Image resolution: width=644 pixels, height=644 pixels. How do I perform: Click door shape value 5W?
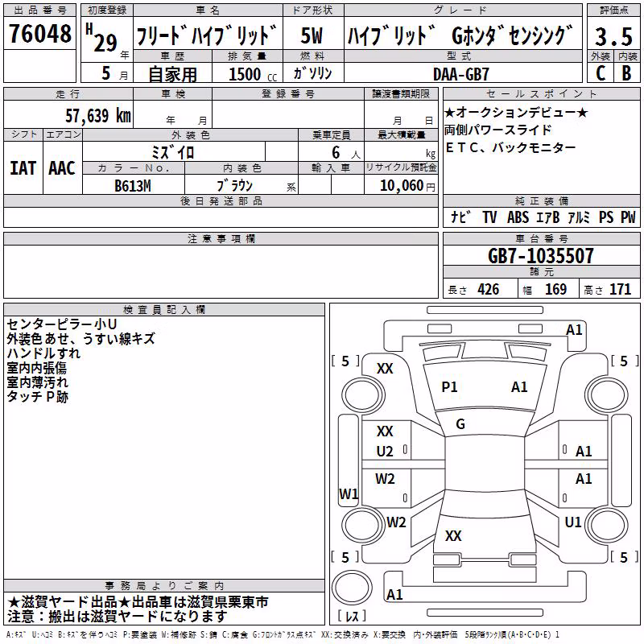coord(312,35)
